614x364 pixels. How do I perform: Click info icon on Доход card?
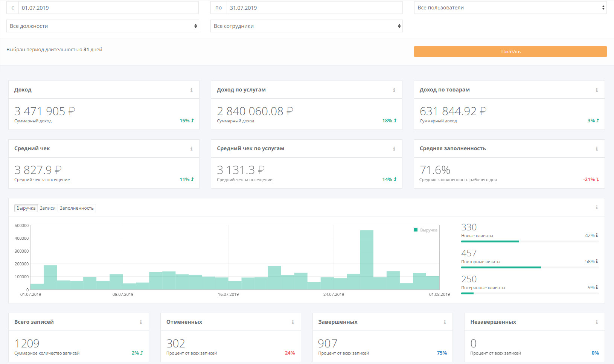[x=191, y=90]
